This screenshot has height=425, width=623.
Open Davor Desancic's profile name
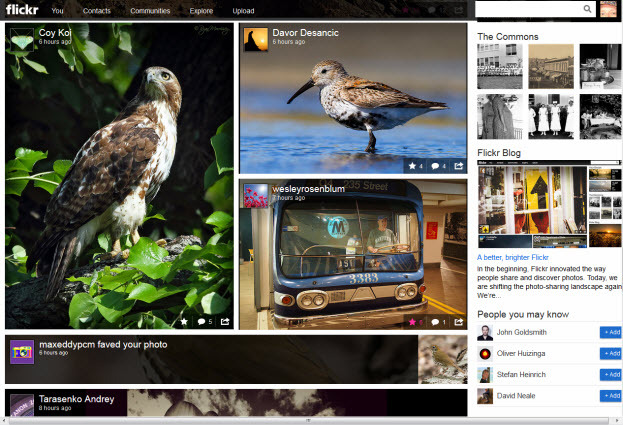point(305,33)
